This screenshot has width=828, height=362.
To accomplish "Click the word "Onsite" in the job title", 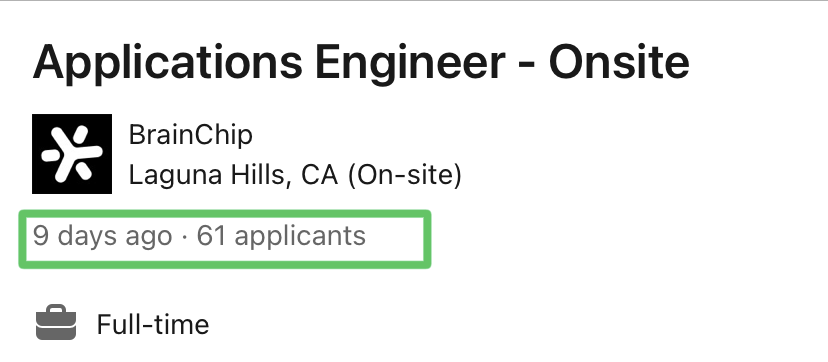I will (x=619, y=61).
